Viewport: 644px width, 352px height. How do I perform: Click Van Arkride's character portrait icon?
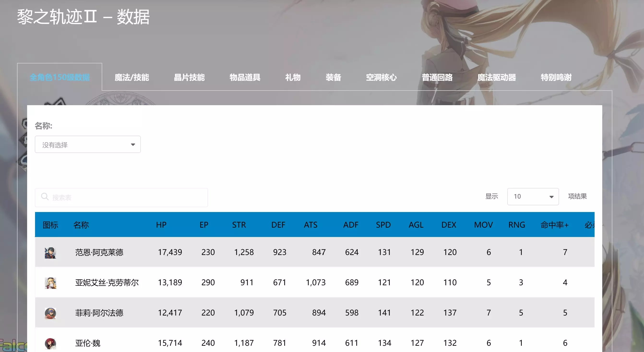(50, 253)
